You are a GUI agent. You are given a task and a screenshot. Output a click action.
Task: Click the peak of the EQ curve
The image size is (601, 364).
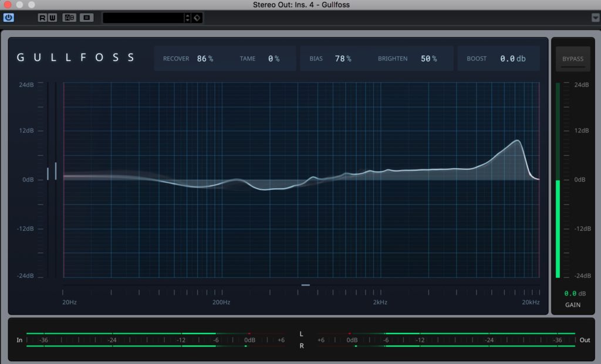(518, 141)
